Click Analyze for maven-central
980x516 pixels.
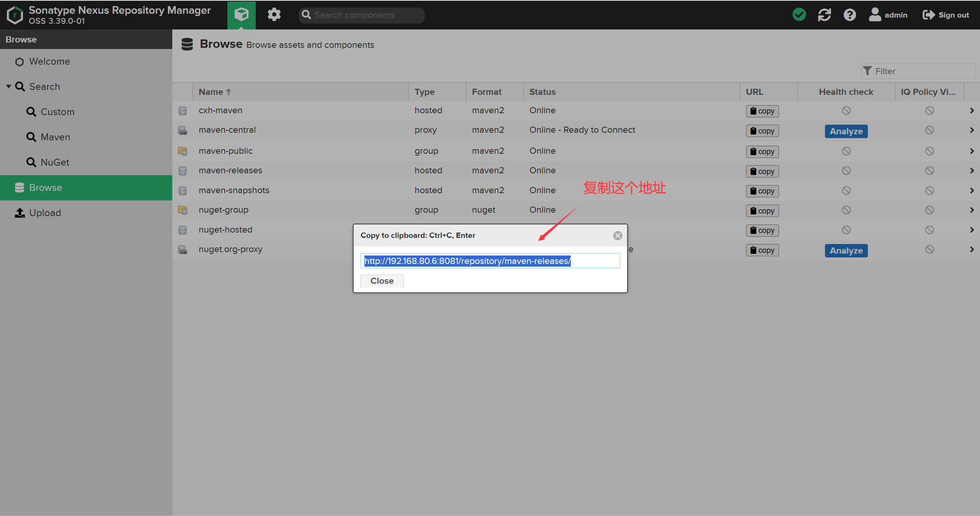846,131
